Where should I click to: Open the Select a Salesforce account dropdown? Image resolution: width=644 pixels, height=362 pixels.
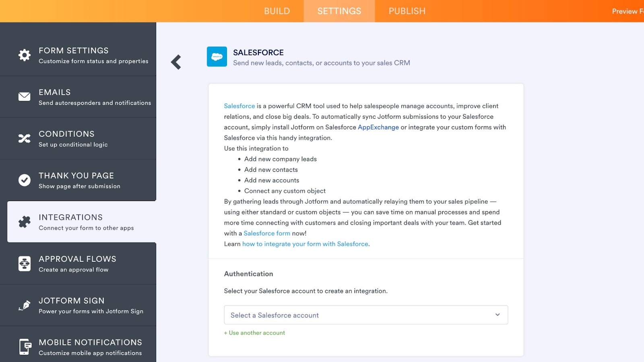coord(365,315)
